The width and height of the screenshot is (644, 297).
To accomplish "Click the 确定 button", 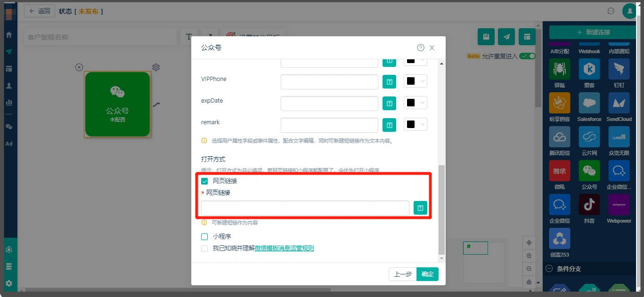I will tap(428, 274).
